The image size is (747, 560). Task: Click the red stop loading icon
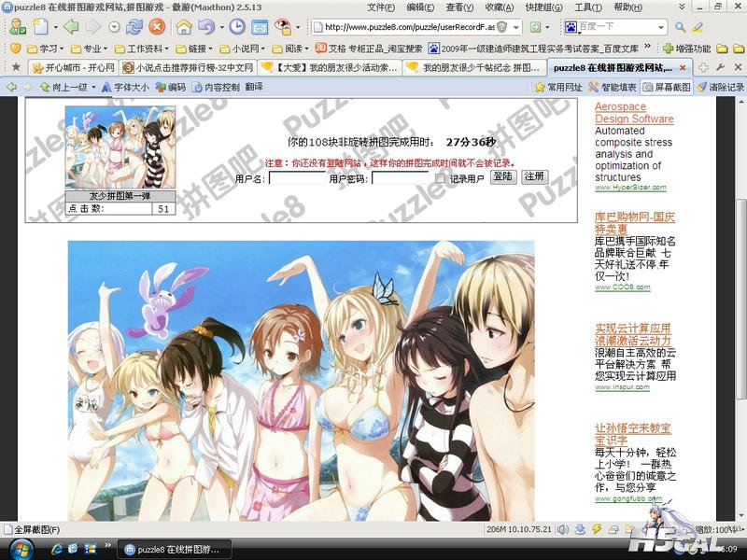pyautogui.click(x=156, y=27)
